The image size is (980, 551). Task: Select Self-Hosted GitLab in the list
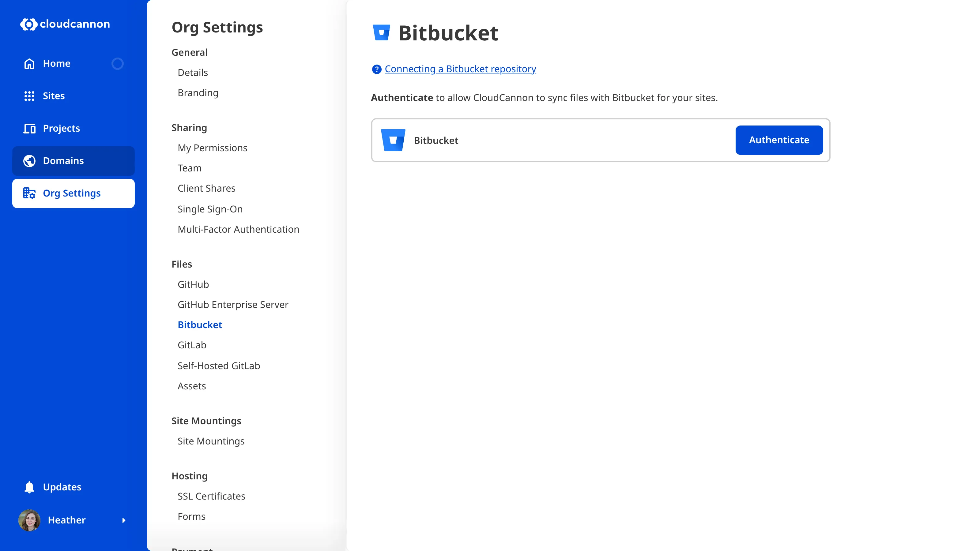(219, 365)
